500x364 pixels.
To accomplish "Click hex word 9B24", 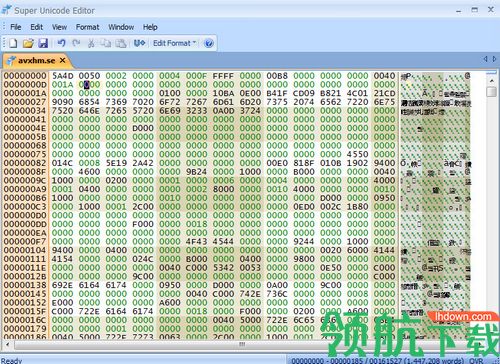I will 196,171.
